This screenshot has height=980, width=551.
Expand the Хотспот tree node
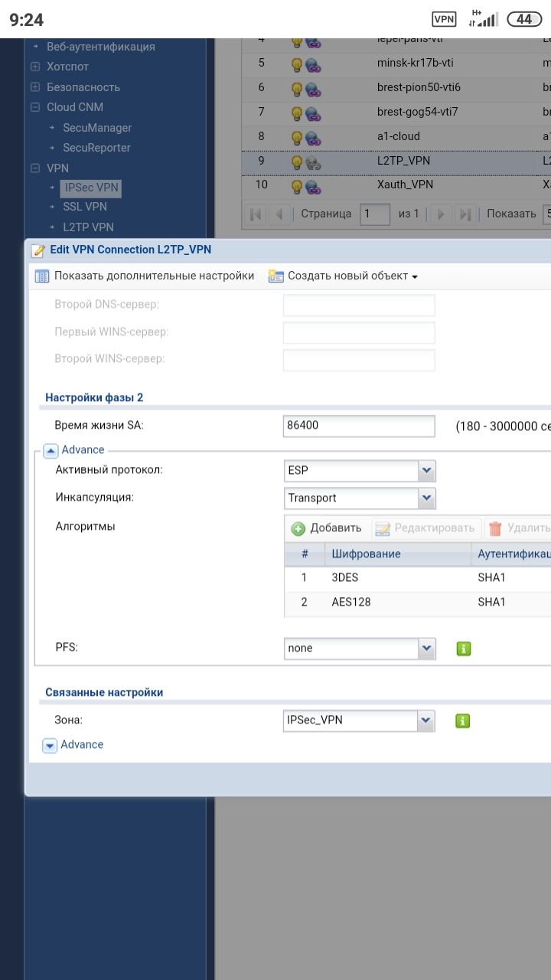click(x=35, y=67)
